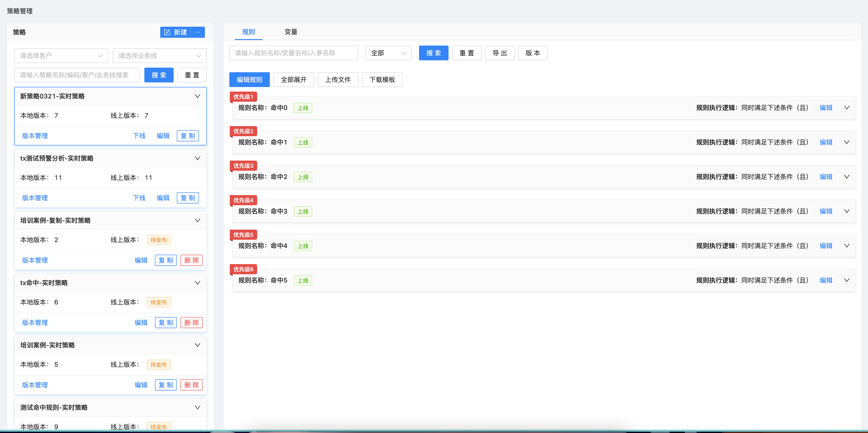868x433 pixels.
Task: Click 编辑 for rule 命中5
Action: [x=826, y=280]
